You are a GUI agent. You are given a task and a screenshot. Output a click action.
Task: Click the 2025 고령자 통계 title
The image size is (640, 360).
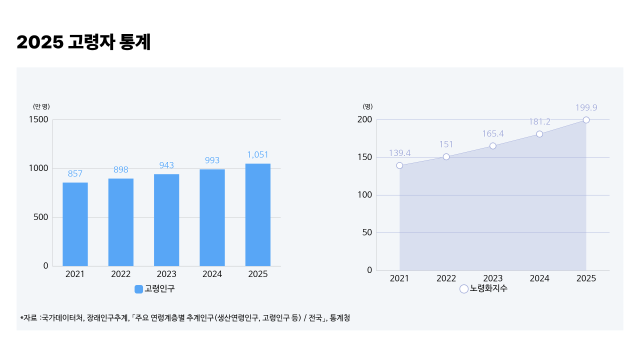[84, 42]
